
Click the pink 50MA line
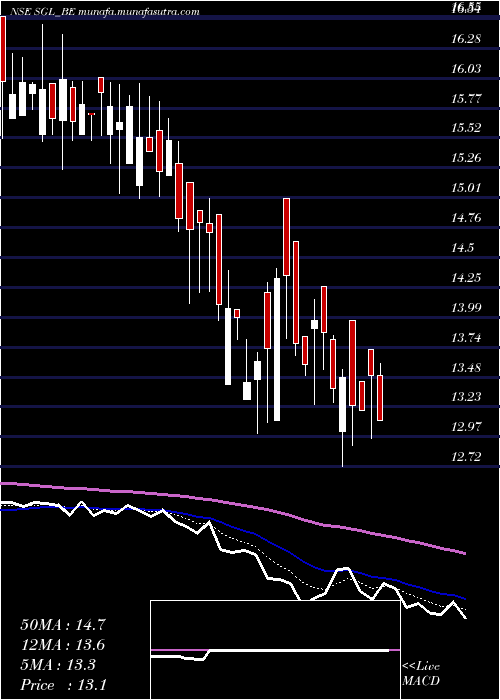coord(232,503)
